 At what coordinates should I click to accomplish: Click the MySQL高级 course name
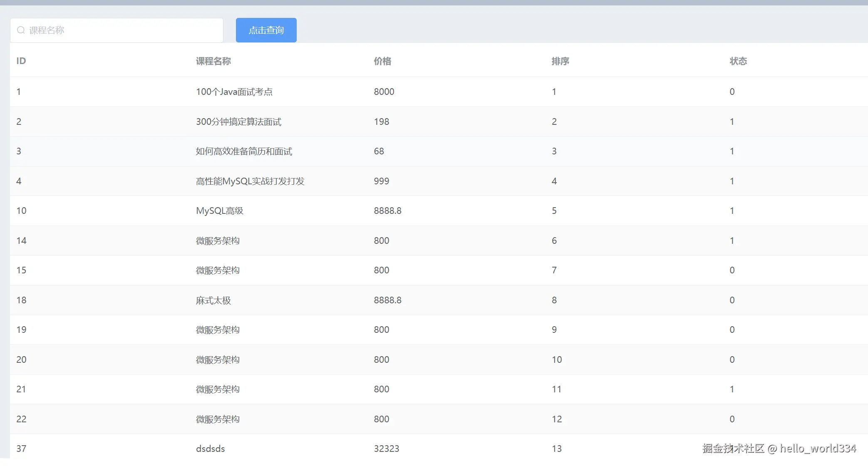tap(219, 211)
